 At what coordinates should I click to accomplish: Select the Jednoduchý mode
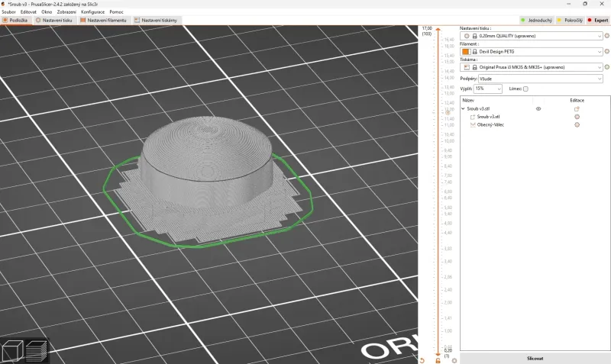(x=537, y=21)
